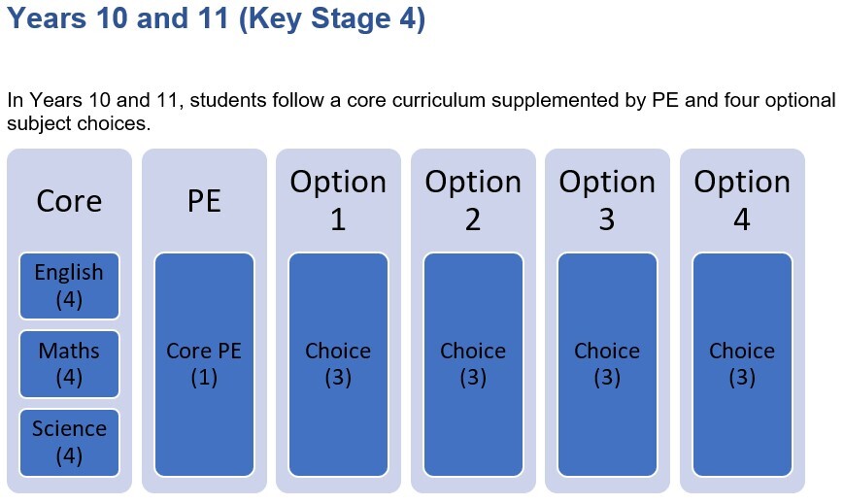Select the Choice (3) box under Option 1

pos(338,364)
